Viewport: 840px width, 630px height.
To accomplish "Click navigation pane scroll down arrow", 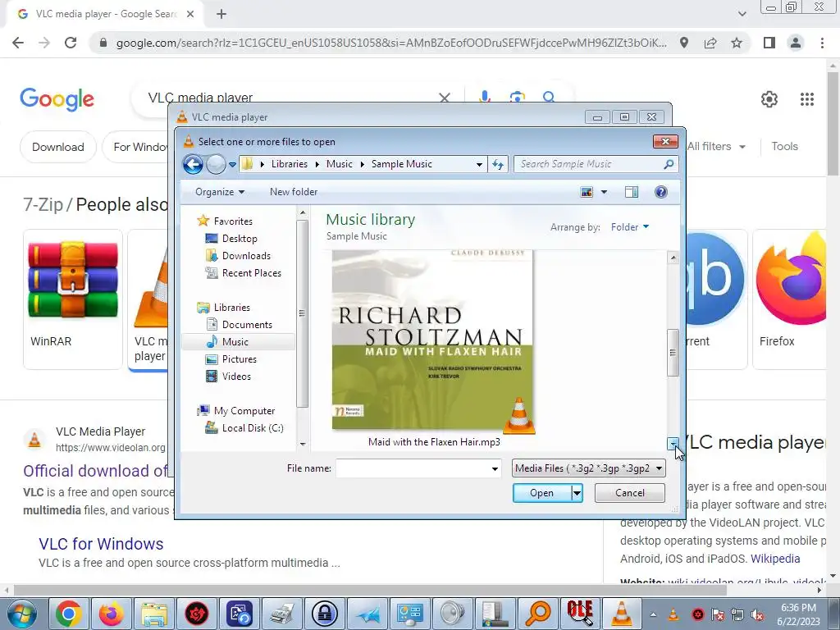I will pos(303,444).
